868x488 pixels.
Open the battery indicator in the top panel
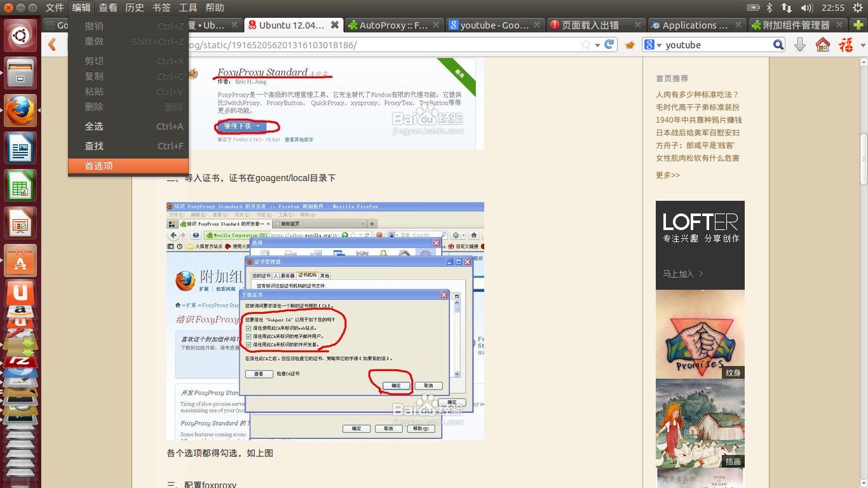pyautogui.click(x=753, y=8)
